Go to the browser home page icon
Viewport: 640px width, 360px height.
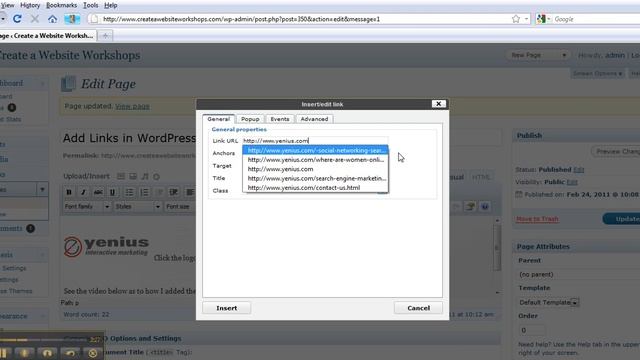[52, 19]
